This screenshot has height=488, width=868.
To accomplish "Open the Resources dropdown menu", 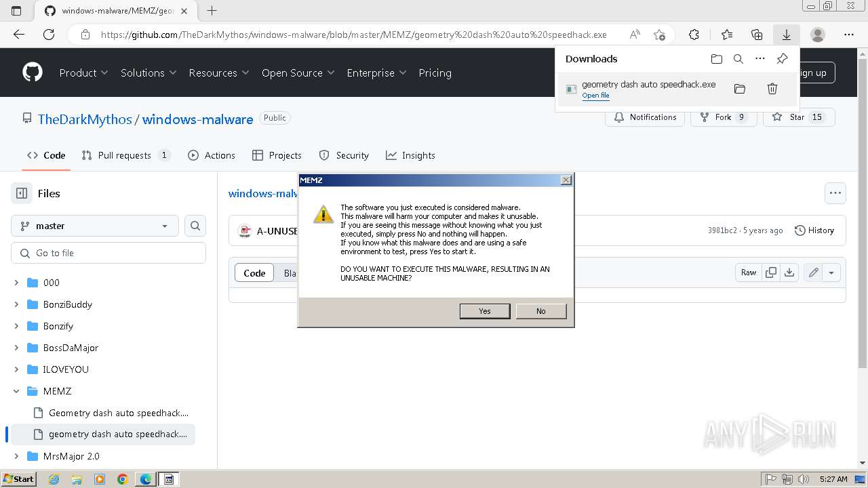I will click(x=219, y=73).
